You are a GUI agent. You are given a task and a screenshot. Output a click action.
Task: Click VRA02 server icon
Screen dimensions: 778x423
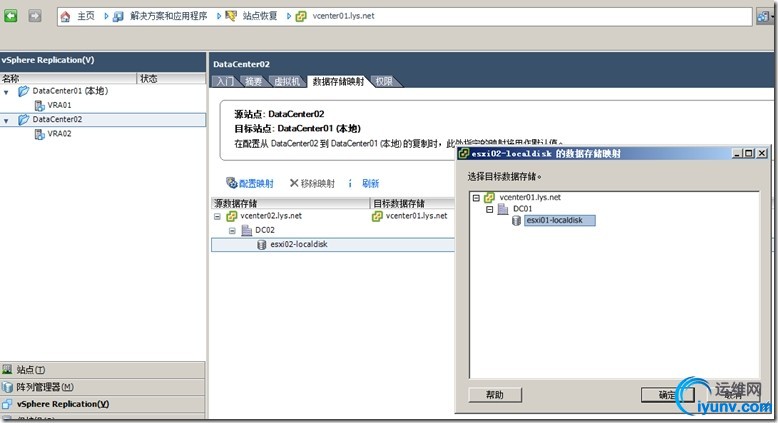point(40,134)
